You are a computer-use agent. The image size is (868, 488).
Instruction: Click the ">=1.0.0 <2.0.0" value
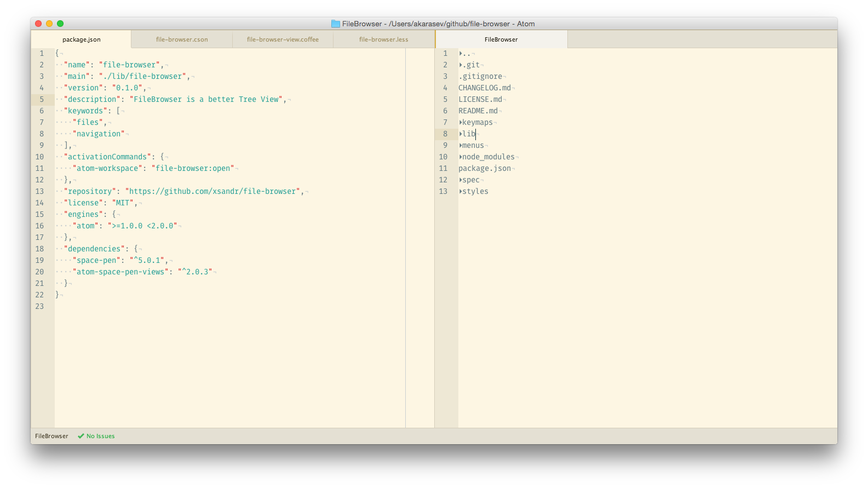(x=142, y=226)
